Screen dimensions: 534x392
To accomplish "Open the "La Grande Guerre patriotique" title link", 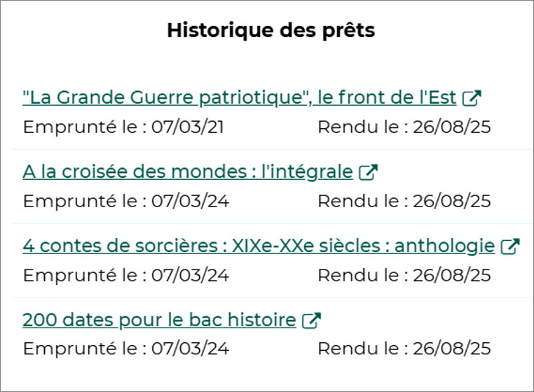I will 240,98.
